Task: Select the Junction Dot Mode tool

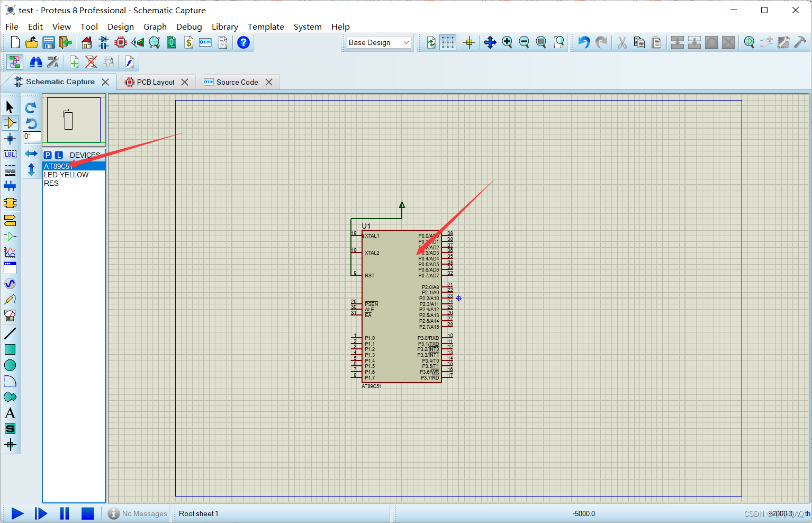Action: pyautogui.click(x=10, y=139)
